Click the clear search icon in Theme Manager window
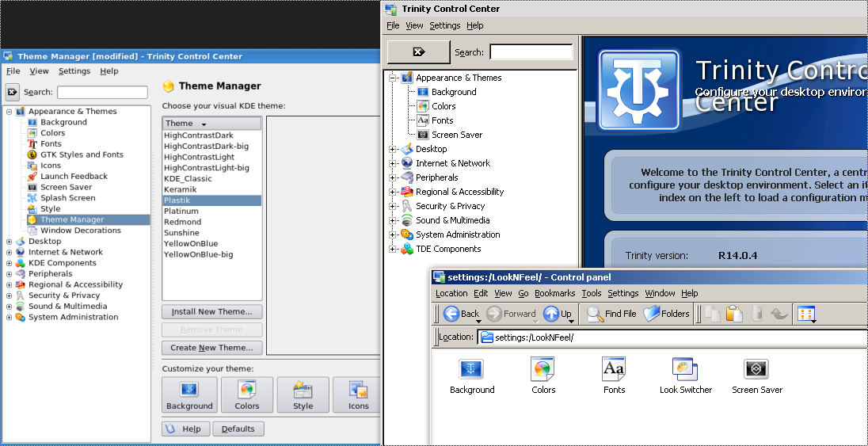This screenshot has height=446, width=868. (12, 92)
